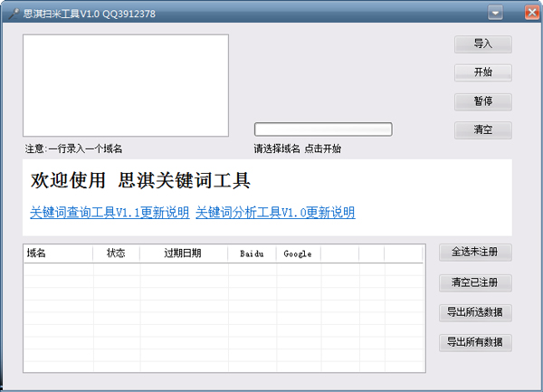Clear registered domains with 清空已注册
The image size is (543, 392).
(475, 282)
